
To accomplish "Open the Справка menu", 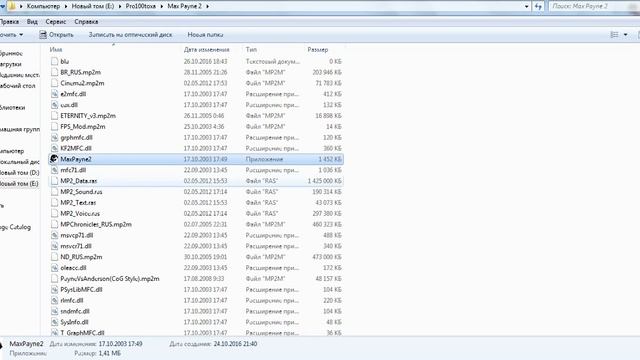I will point(86,22).
